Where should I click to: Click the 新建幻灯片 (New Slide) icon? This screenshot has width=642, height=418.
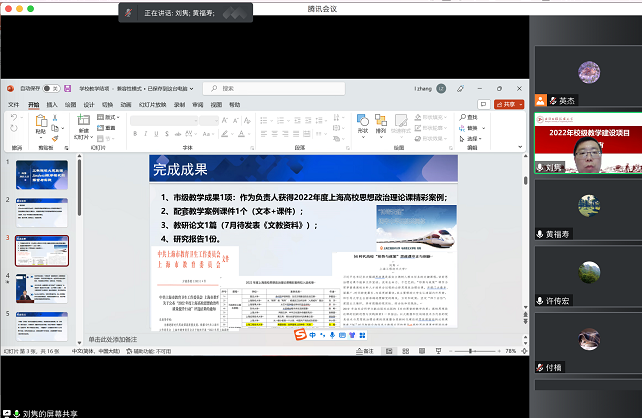pos(83,123)
